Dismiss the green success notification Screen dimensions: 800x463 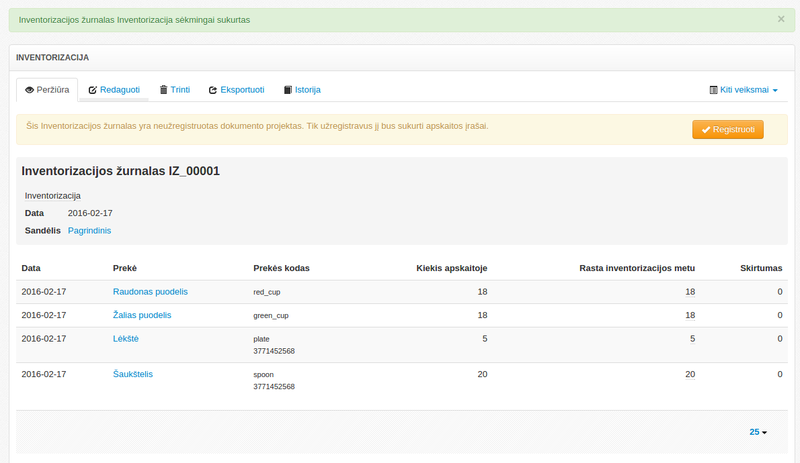pyautogui.click(x=781, y=19)
